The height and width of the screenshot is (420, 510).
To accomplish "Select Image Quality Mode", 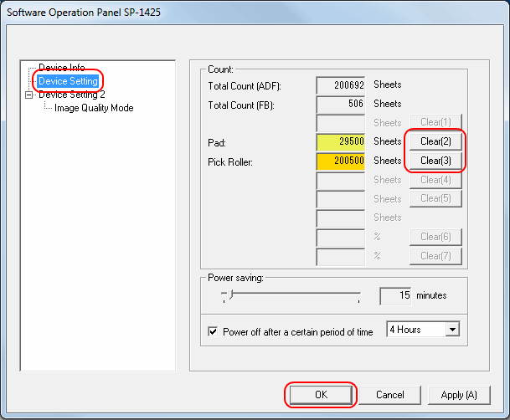I will tap(94, 108).
